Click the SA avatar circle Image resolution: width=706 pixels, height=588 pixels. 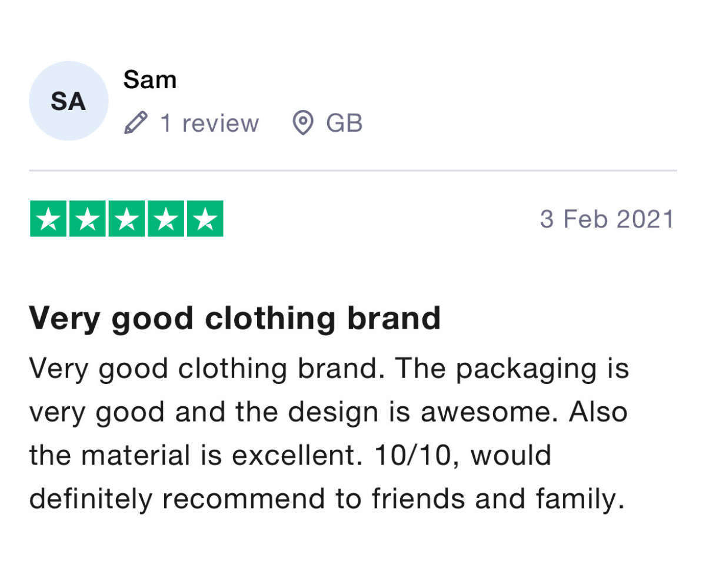pos(69,101)
